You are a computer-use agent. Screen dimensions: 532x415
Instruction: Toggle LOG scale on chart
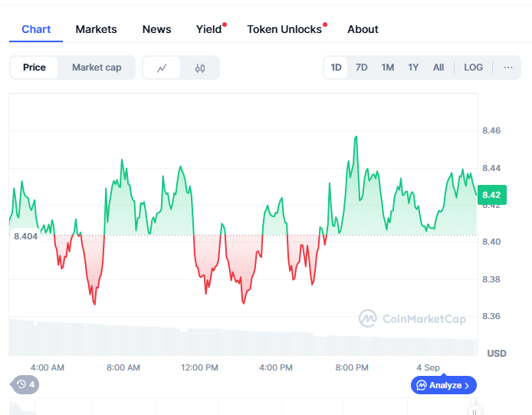pyautogui.click(x=473, y=68)
